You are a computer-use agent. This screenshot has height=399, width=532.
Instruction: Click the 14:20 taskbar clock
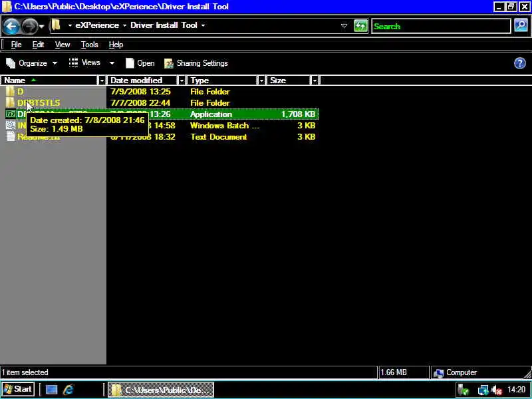point(516,390)
